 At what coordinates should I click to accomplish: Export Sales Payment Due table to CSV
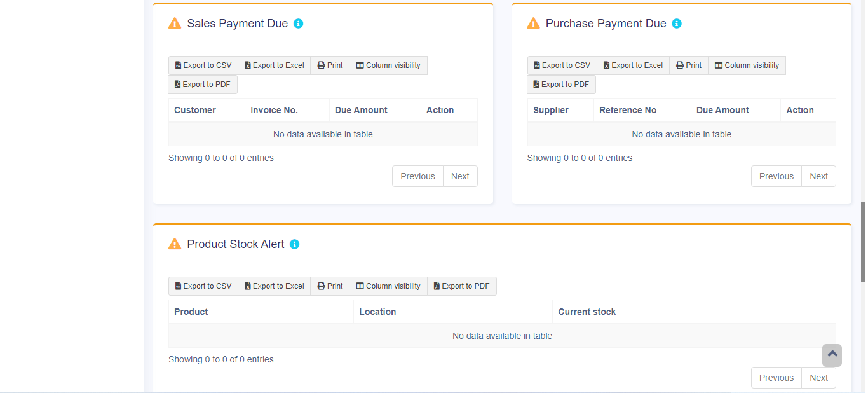203,65
